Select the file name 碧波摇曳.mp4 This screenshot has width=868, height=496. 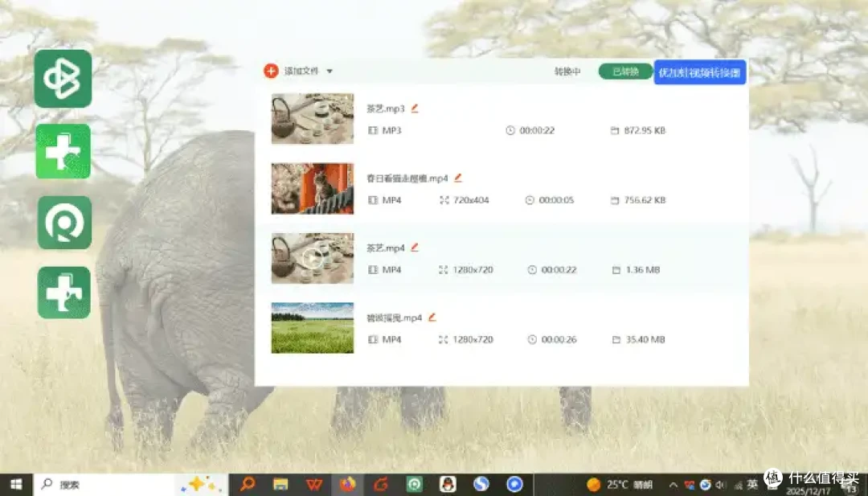coord(394,318)
